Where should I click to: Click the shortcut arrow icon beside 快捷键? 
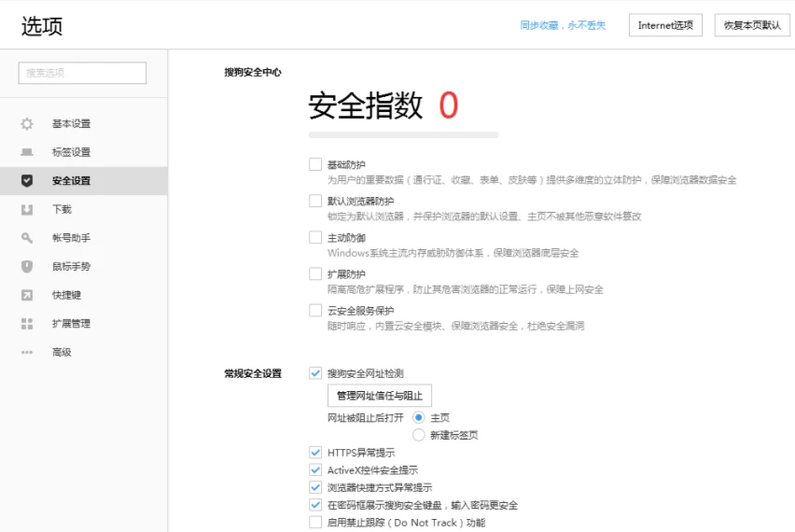[27, 295]
